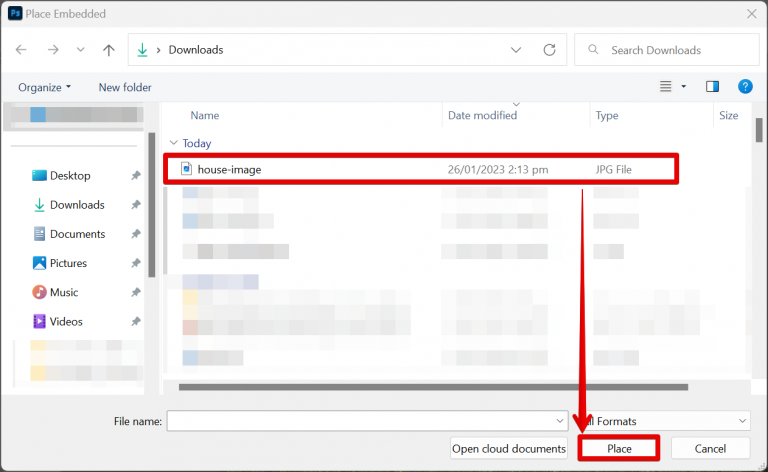Open the Organize menu
The image size is (768, 472).
(x=44, y=87)
